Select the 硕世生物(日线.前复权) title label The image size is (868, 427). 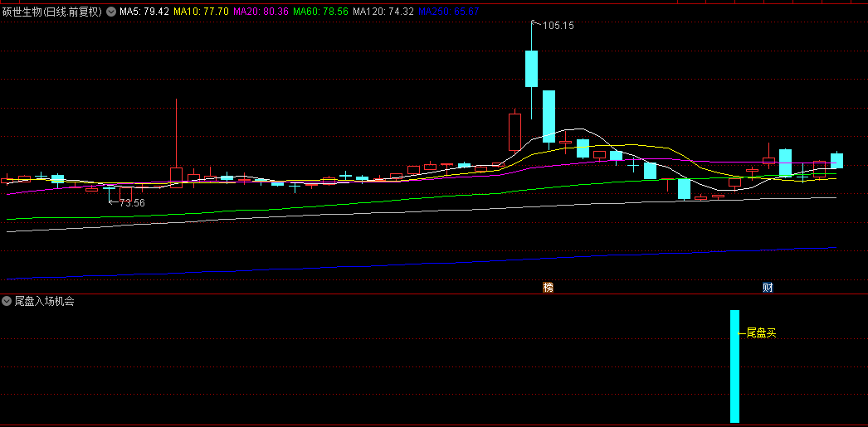tap(52, 12)
